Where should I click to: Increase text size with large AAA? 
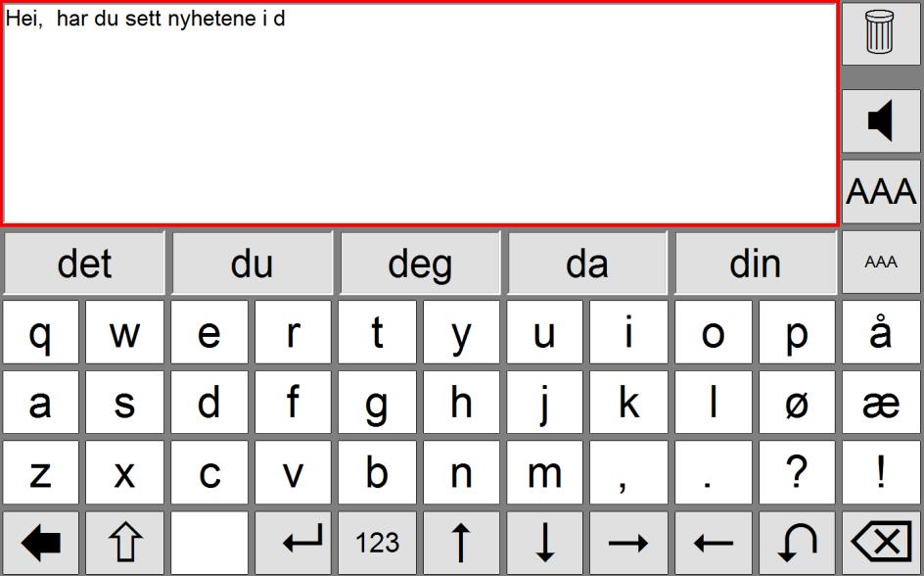880,192
